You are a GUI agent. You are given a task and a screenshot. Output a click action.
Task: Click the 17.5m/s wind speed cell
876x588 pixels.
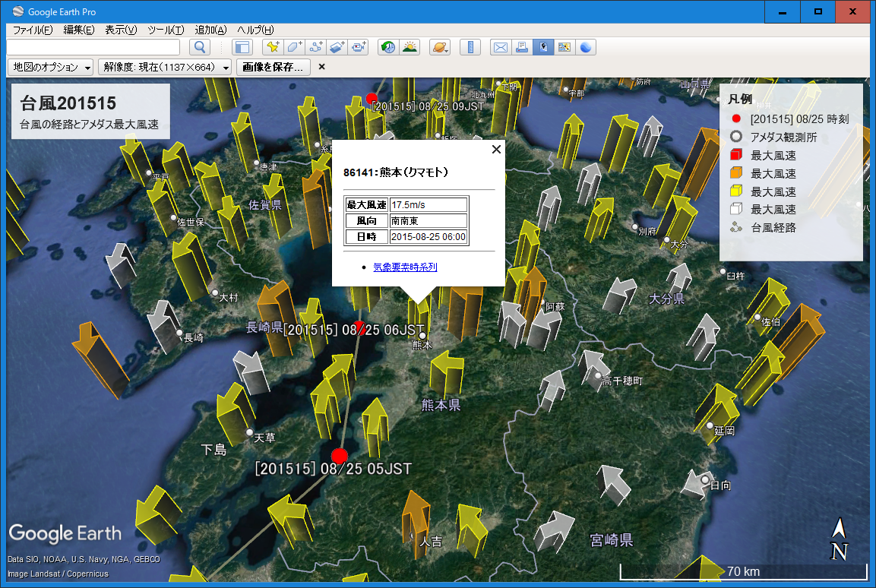(x=429, y=205)
